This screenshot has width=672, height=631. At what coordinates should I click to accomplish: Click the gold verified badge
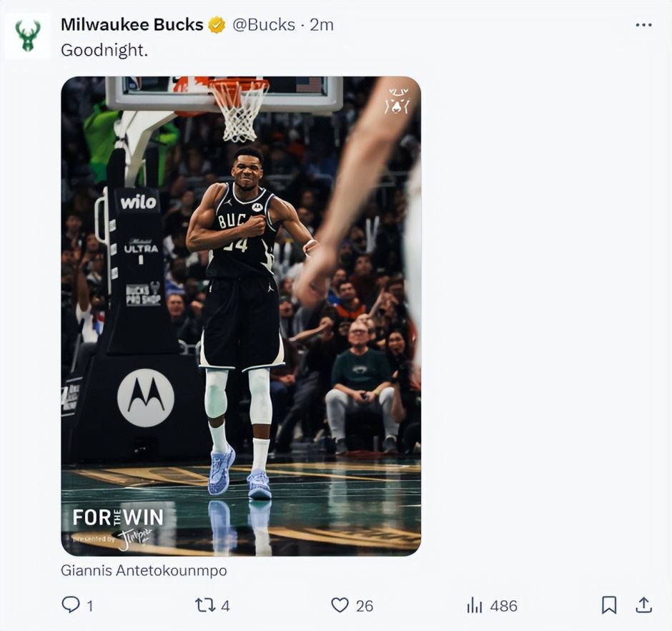[217, 25]
